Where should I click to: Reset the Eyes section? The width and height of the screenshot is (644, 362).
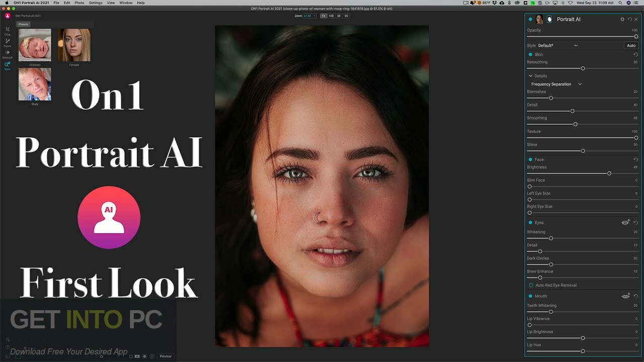635,222
